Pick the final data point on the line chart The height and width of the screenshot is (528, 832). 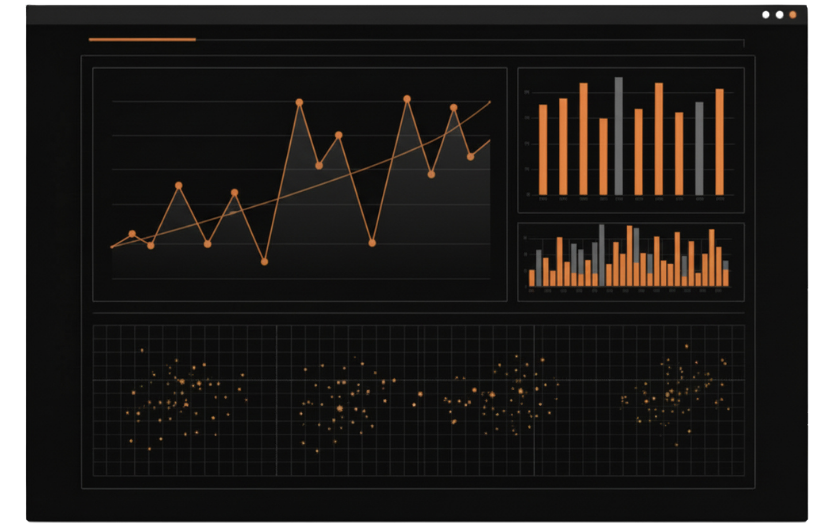pos(470,156)
